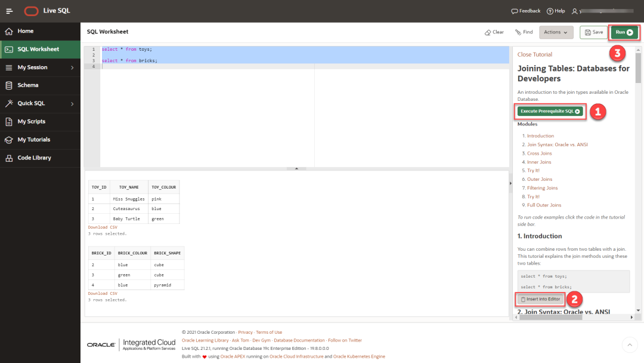Open the Terms of Use footer link
Image resolution: width=644 pixels, height=363 pixels.
[269, 332]
